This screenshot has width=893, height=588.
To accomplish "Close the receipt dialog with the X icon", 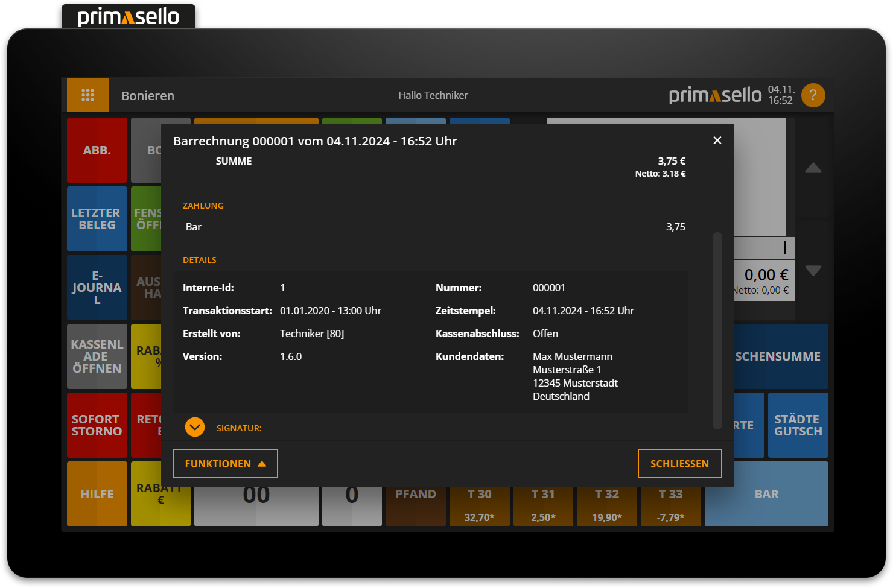I will click(x=717, y=141).
